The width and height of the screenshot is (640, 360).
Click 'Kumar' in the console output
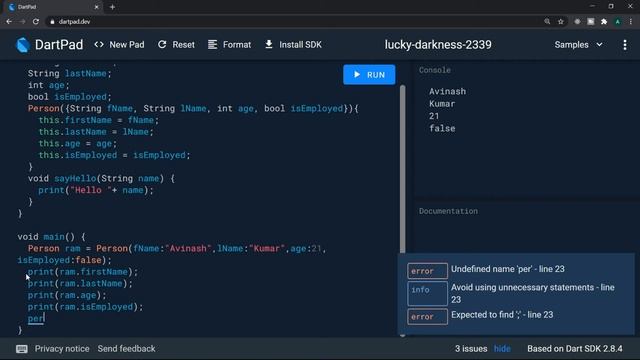coord(442,104)
